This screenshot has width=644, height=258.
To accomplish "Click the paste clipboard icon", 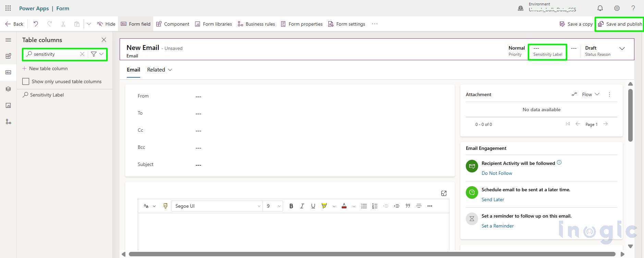I will point(77,24).
